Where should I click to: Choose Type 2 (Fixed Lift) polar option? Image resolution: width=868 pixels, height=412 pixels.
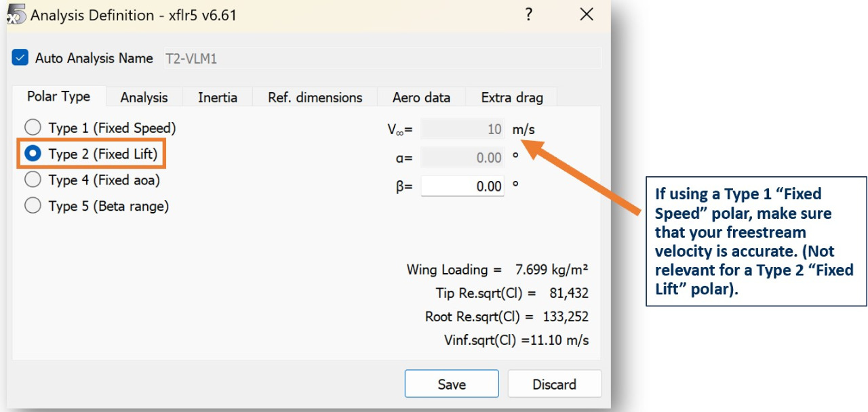(33, 154)
